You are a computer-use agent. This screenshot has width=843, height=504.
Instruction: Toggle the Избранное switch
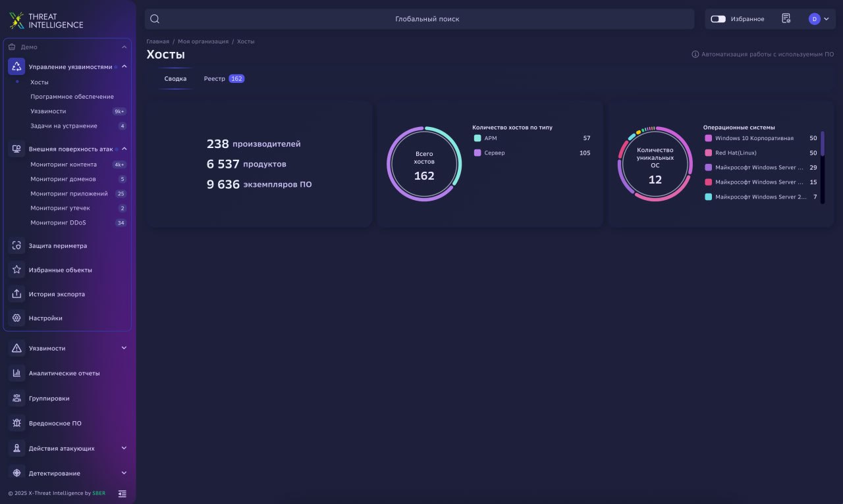[x=718, y=19]
